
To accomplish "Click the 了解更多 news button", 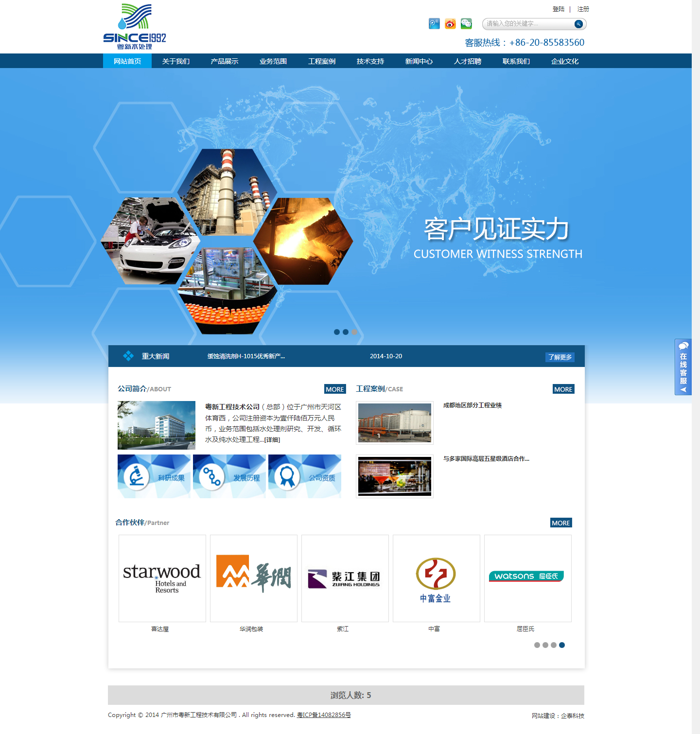I will [x=560, y=356].
